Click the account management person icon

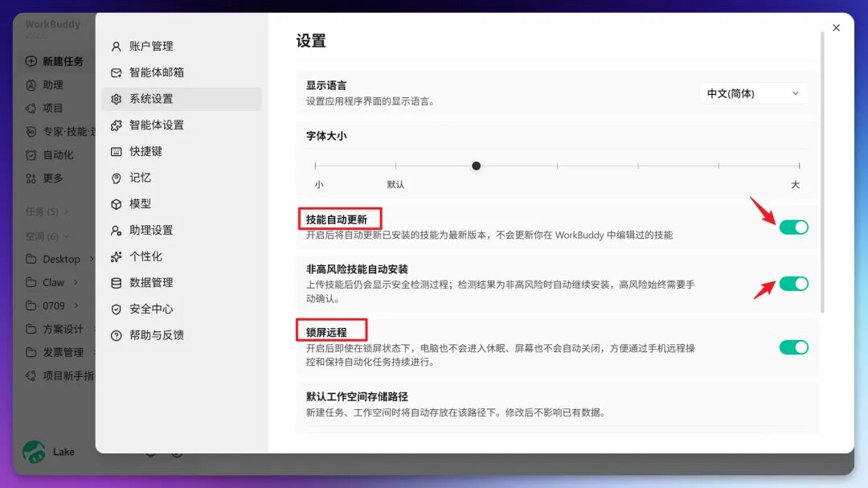tap(116, 47)
